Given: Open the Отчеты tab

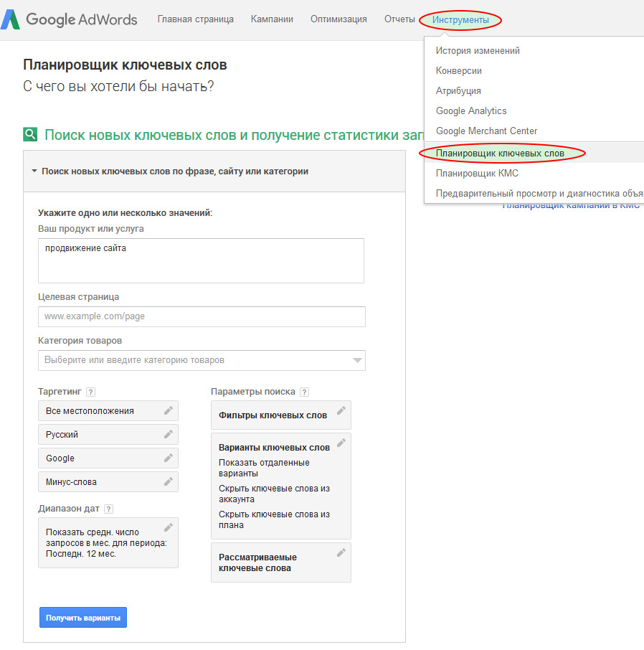Looking at the screenshot, I should click(399, 19).
